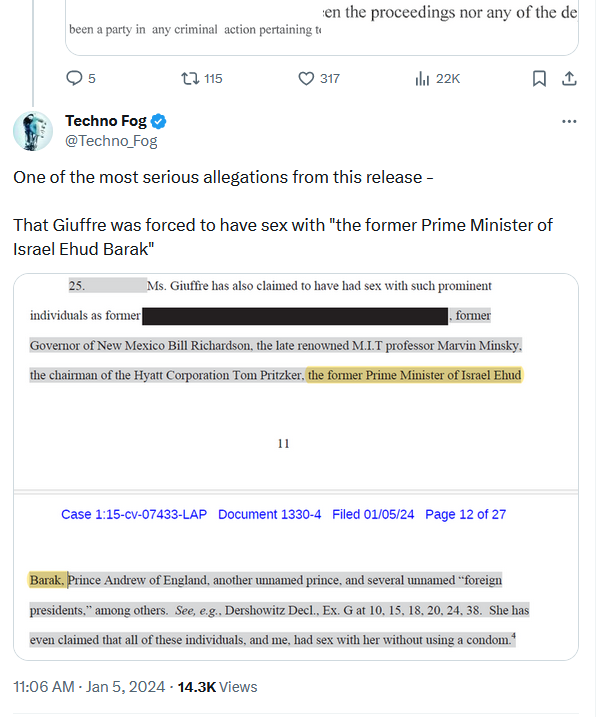
Task: Click the 14.3K Views count
Action: tap(217, 687)
